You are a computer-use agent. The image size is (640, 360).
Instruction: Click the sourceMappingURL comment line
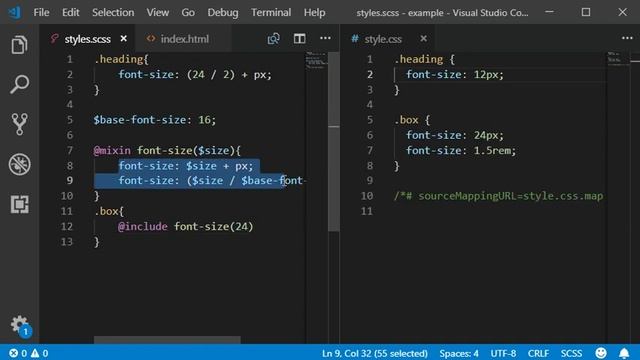pyautogui.click(x=498, y=196)
